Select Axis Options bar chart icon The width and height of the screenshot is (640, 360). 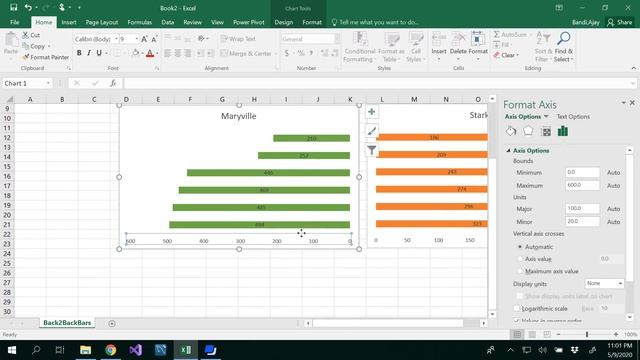[563, 131]
